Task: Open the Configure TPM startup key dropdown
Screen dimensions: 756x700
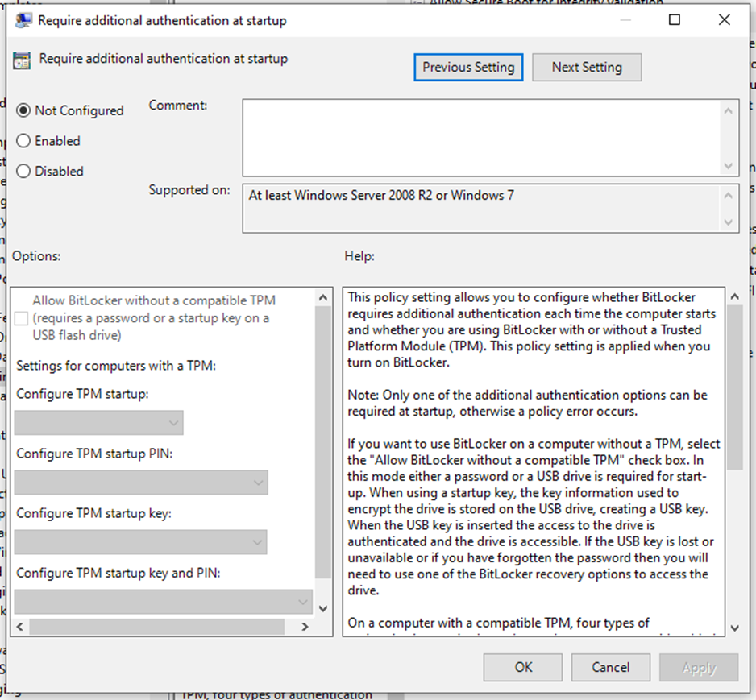Action: click(x=140, y=542)
